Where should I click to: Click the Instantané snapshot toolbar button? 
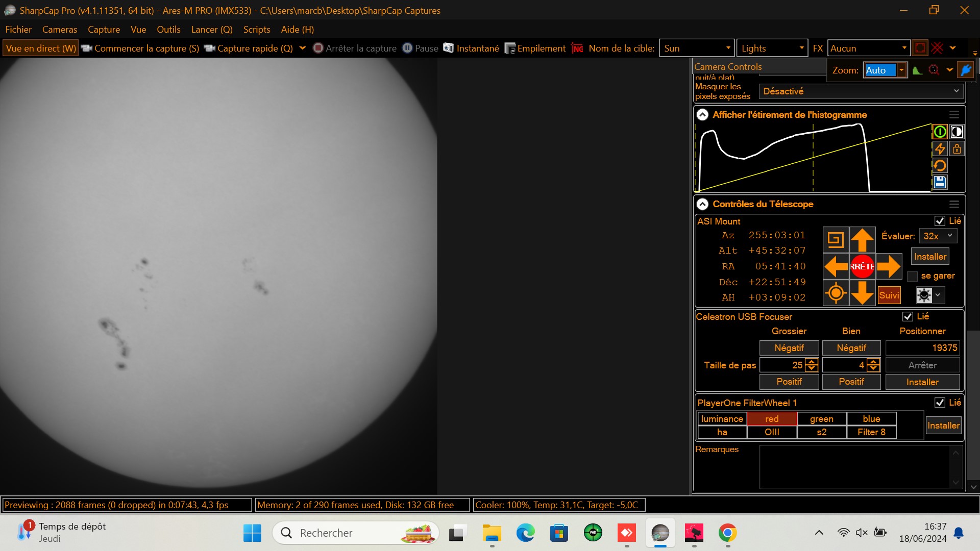(x=471, y=48)
